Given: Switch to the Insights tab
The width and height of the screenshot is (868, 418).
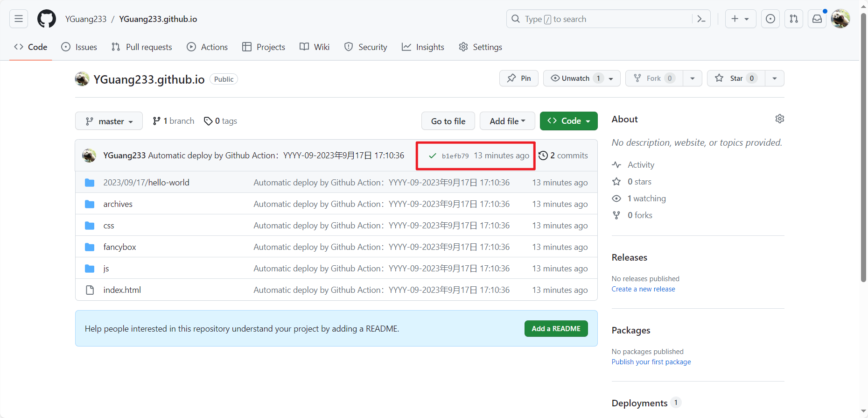Looking at the screenshot, I should 423,47.
